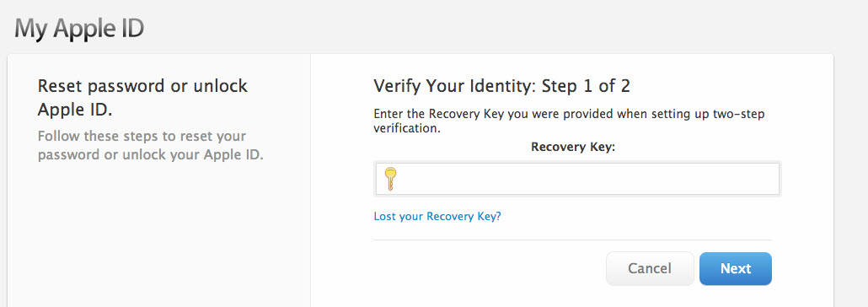The width and height of the screenshot is (868, 307).
Task: Select the 'Step 1 of 2' indicator text
Action: (x=586, y=86)
